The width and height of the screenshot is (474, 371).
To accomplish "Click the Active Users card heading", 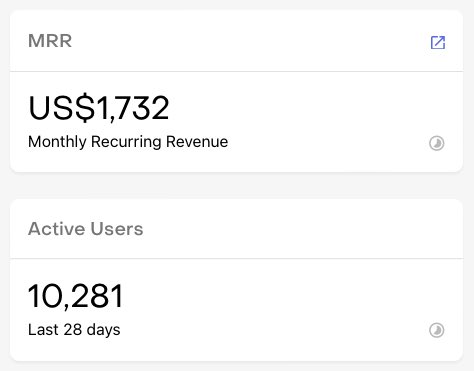I will click(86, 229).
